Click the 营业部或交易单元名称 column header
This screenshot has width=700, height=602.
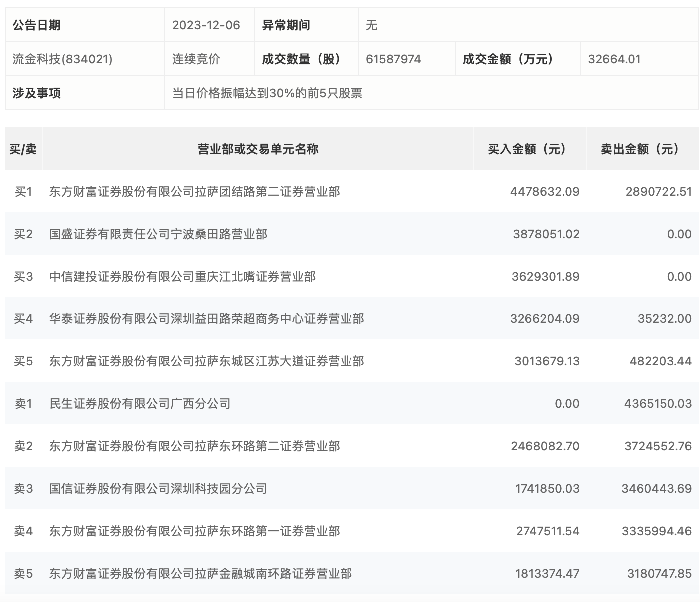(x=258, y=149)
